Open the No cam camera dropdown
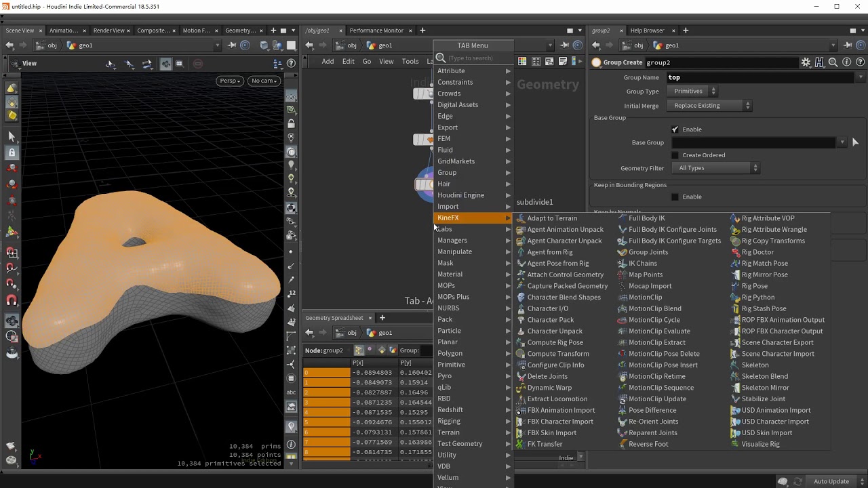868x488 pixels. (263, 81)
